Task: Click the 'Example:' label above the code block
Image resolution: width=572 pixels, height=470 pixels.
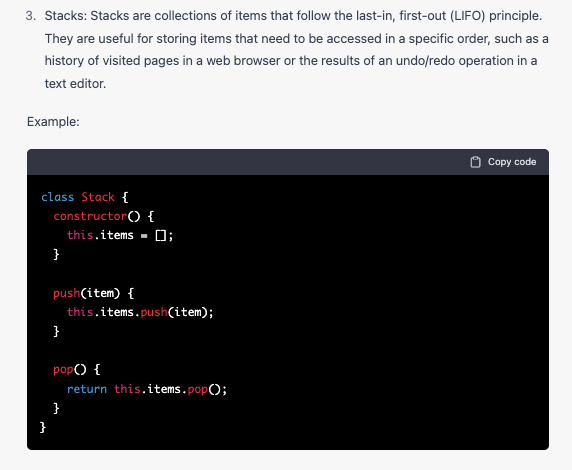Action: [x=53, y=122]
